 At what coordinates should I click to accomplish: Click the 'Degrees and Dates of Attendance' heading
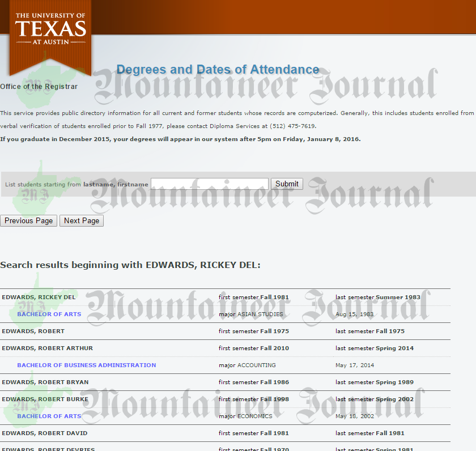coord(218,70)
